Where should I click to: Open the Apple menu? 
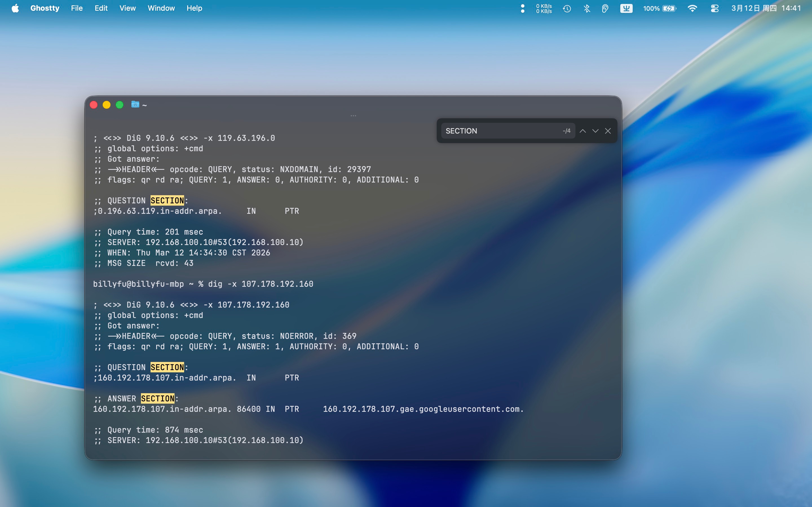click(15, 8)
